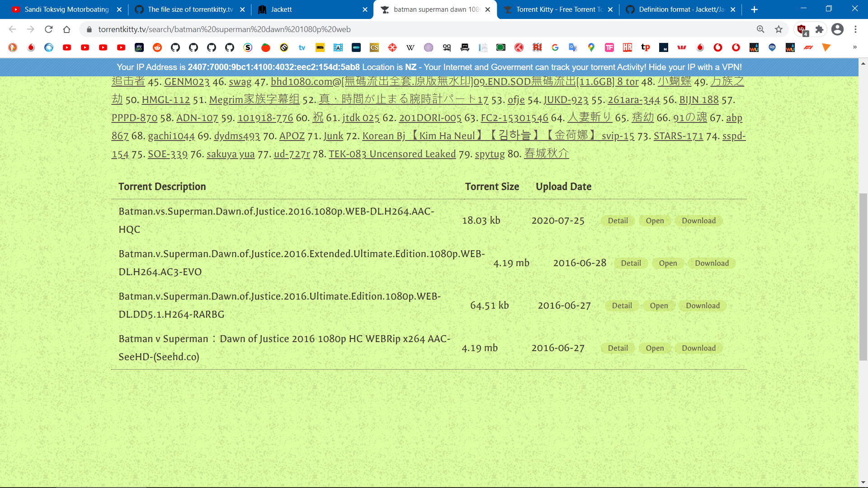
Task: Open the browser profile avatar
Action: tap(838, 29)
